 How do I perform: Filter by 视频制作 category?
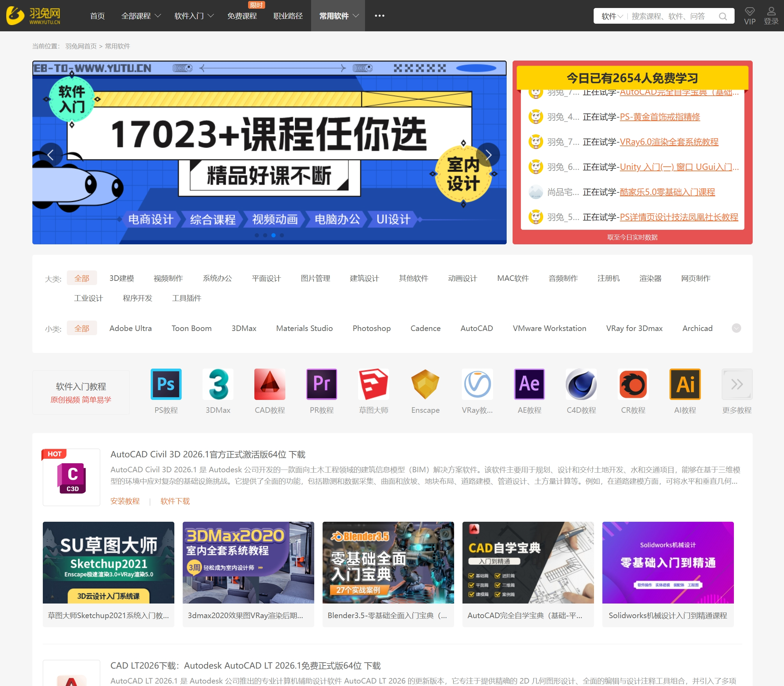point(168,278)
